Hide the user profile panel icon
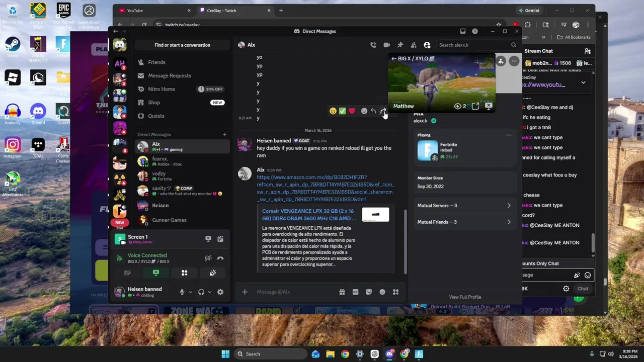644x362 pixels. [427, 45]
